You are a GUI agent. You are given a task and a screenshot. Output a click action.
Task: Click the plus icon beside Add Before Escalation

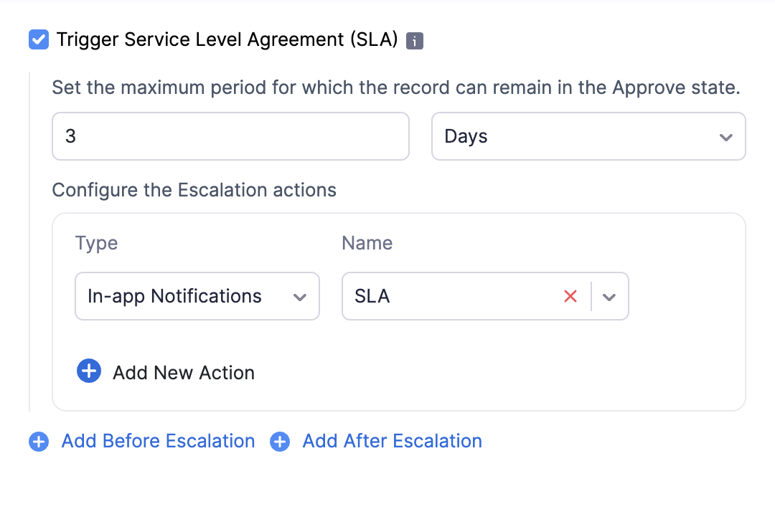(38, 442)
